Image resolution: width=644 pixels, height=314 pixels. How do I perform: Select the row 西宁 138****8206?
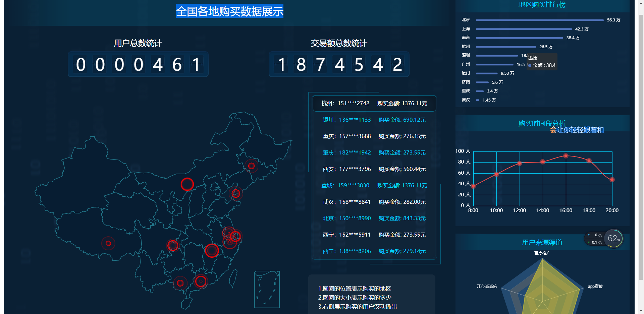(374, 251)
